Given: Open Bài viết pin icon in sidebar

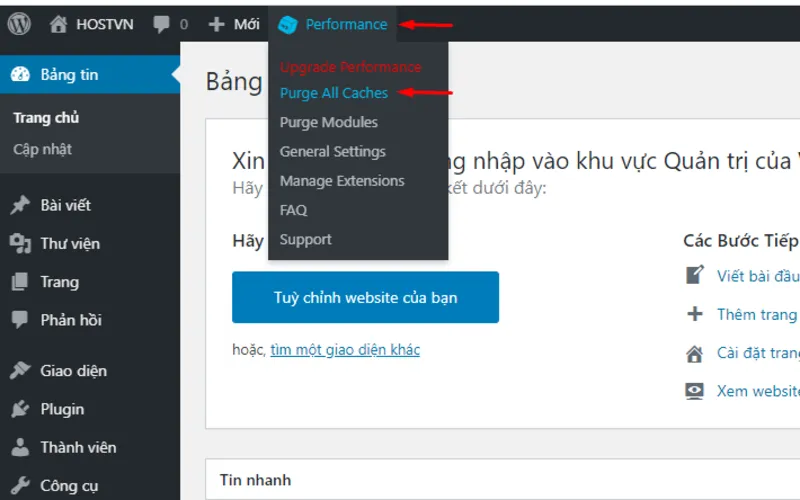Looking at the screenshot, I should tap(20, 205).
